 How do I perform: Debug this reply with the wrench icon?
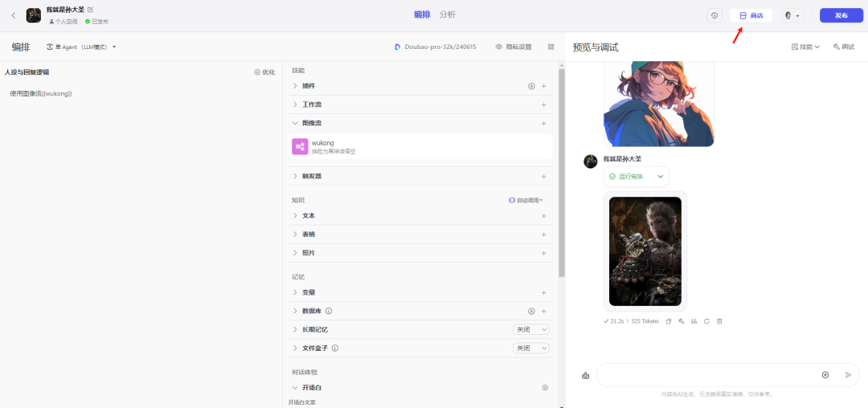682,321
